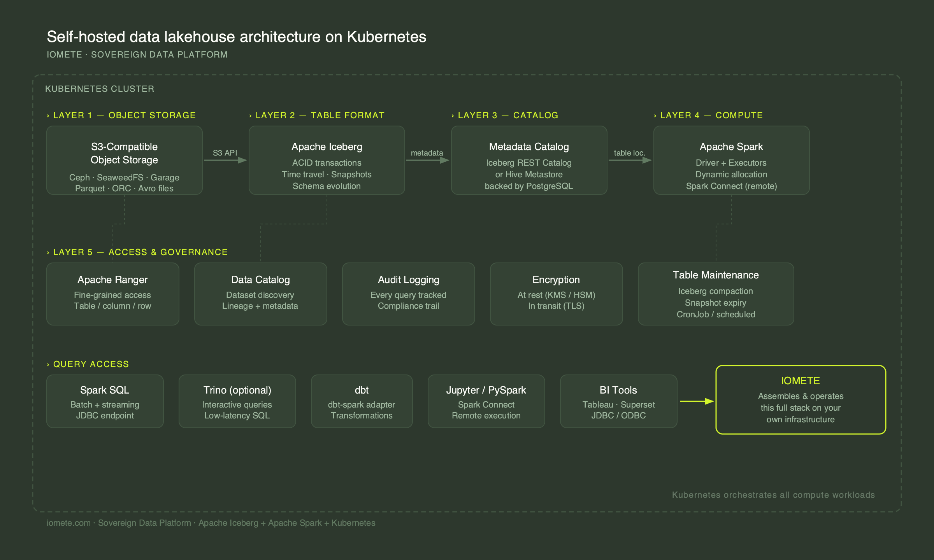The width and height of the screenshot is (934, 560).
Task: Click the dbt card
Action: (362, 401)
